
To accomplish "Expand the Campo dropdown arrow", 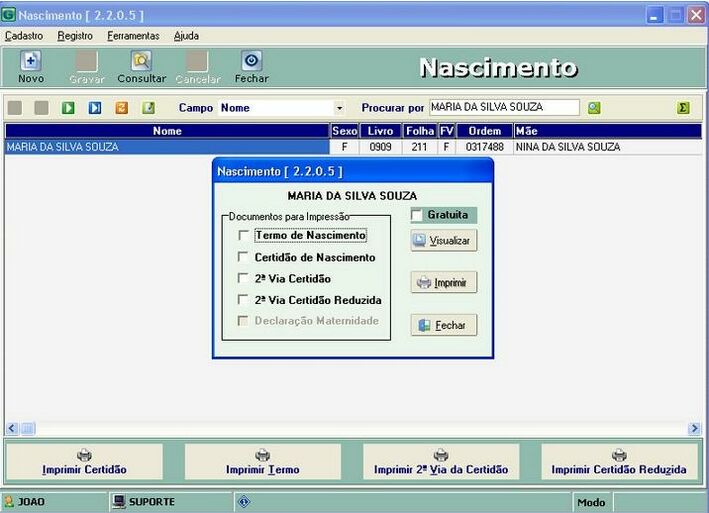I will [x=339, y=108].
